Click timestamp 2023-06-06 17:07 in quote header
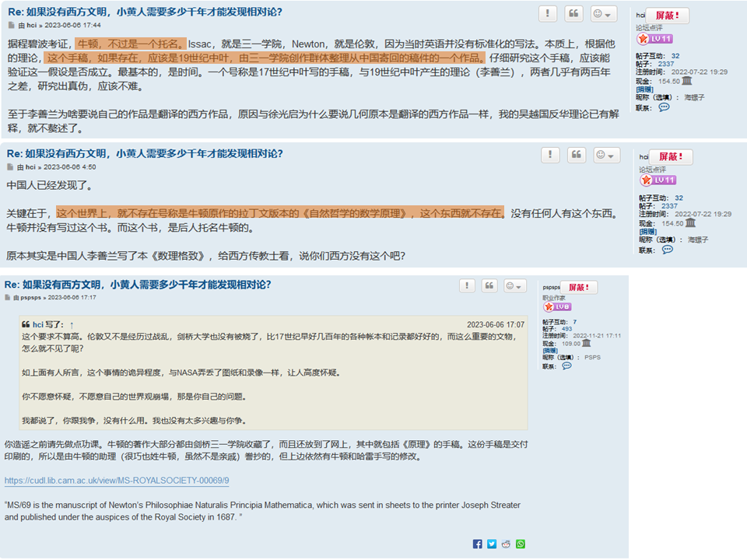Image resolution: width=747 pixels, height=560 pixels. [x=496, y=325]
